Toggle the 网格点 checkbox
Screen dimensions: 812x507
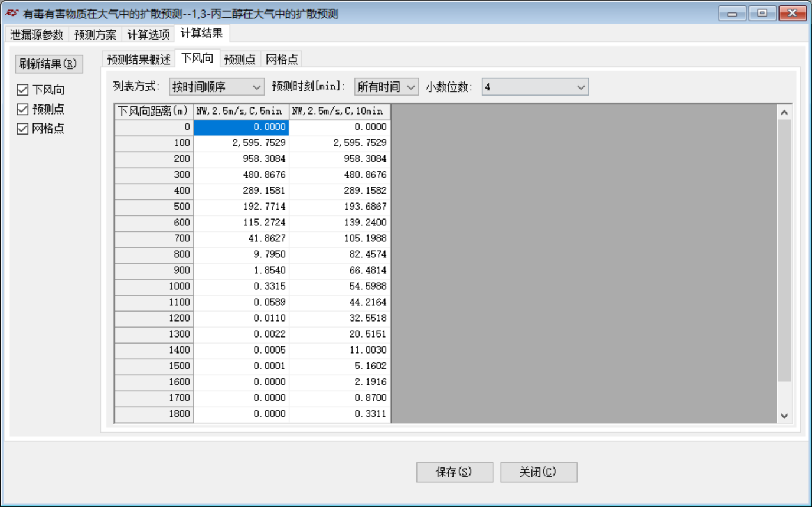pyautogui.click(x=22, y=129)
